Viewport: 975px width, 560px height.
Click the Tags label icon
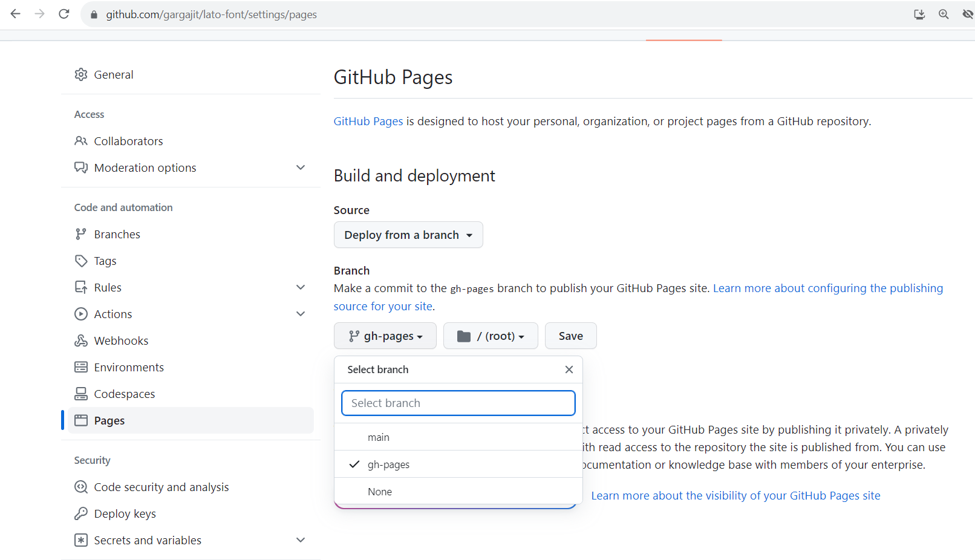coord(81,261)
